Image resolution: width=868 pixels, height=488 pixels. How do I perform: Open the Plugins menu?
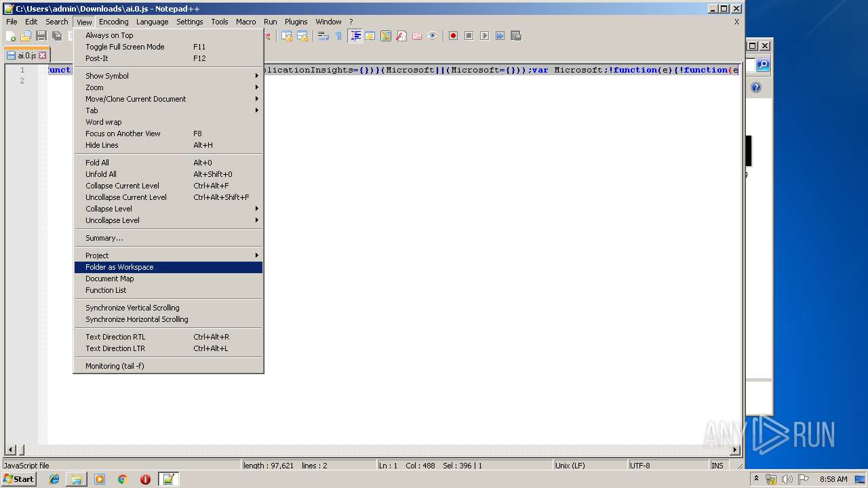click(x=296, y=22)
